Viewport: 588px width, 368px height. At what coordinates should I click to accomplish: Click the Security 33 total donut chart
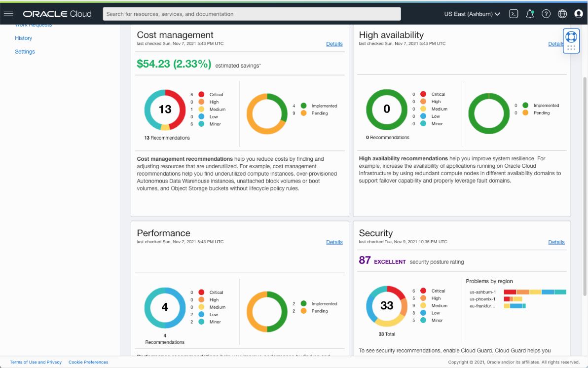click(x=387, y=306)
